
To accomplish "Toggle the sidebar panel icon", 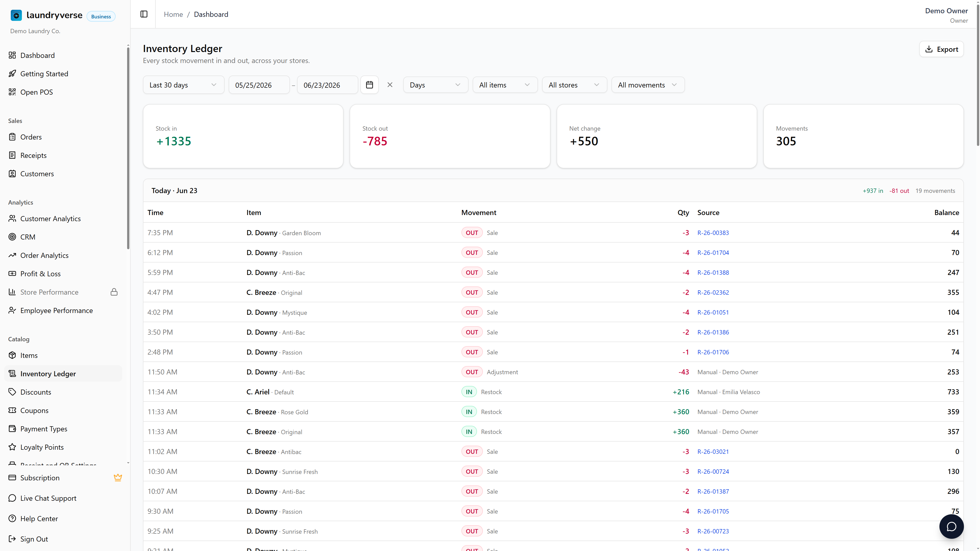I will pyautogui.click(x=144, y=14).
